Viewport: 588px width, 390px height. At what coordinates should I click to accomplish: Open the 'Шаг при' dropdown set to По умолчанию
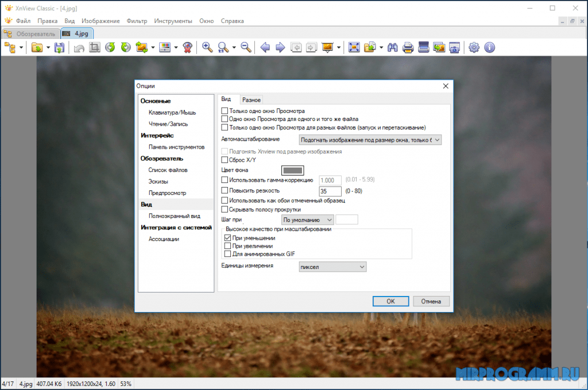coord(308,220)
